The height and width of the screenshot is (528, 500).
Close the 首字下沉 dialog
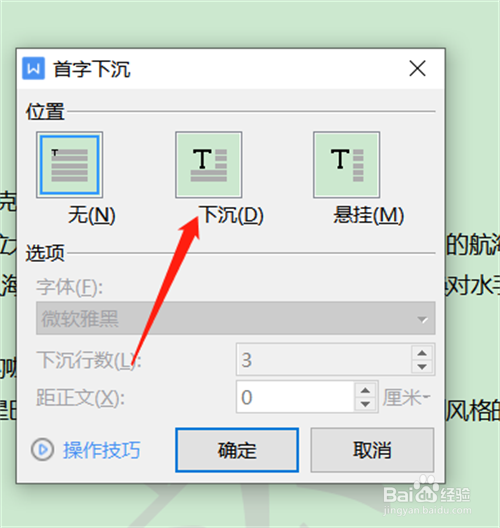point(418,68)
